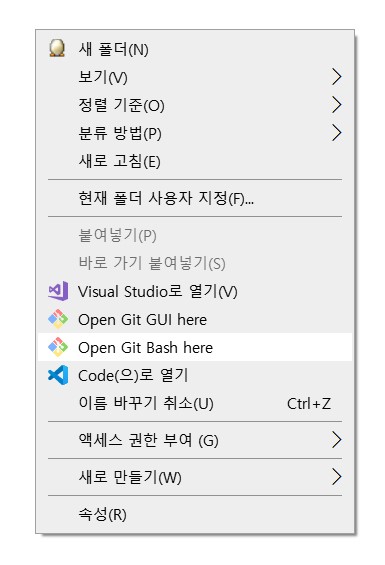
Task: Click the purple Visual Studio icon
Action: [58, 291]
